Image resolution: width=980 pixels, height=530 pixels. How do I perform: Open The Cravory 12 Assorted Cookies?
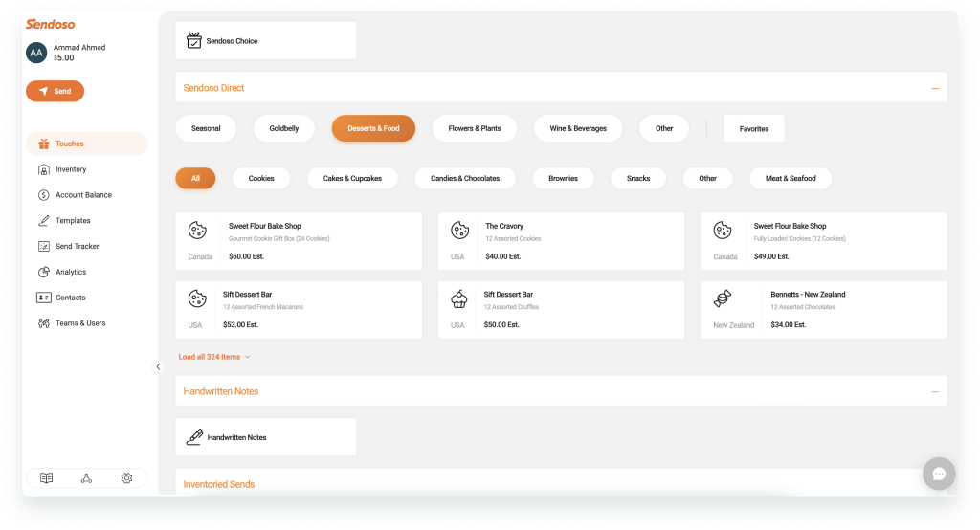[561, 241]
